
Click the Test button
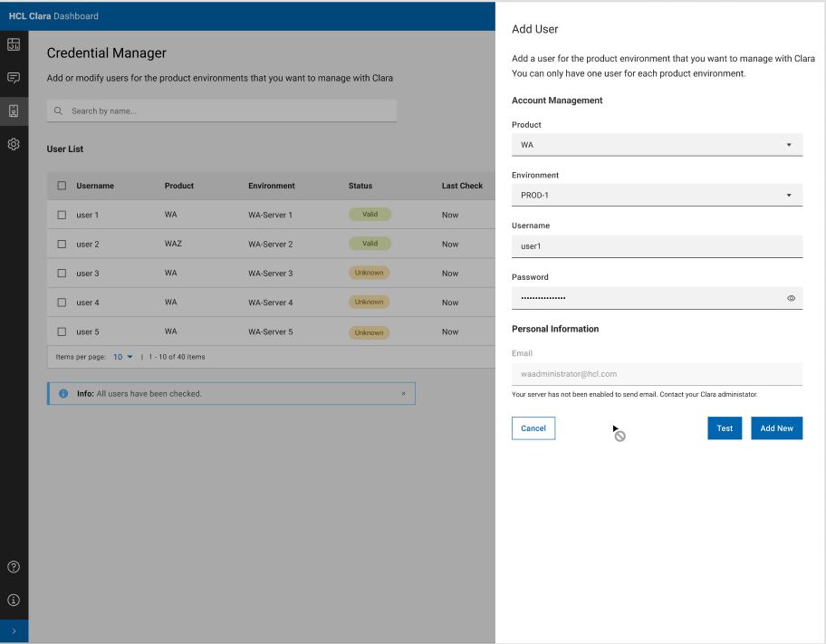click(x=725, y=428)
